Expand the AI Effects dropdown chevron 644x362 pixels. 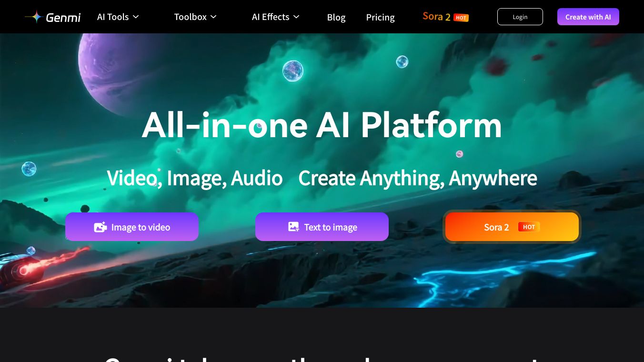point(296,17)
